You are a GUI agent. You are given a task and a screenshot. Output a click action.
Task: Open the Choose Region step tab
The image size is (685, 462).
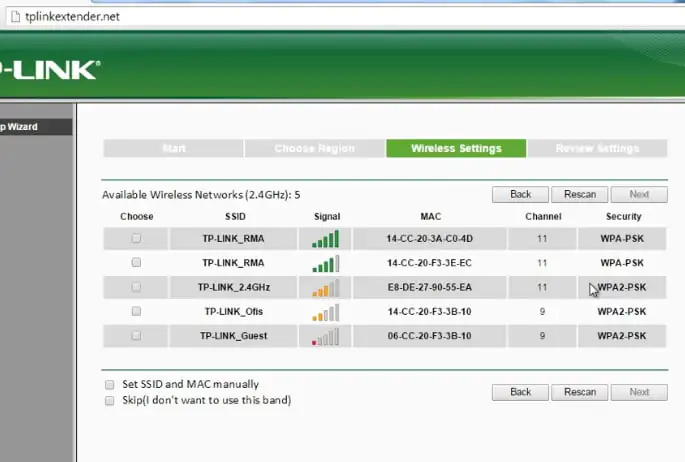click(315, 148)
